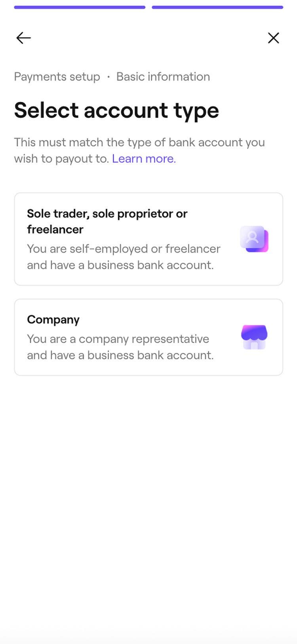Click the Select account type heading
The width and height of the screenshot is (297, 644).
[116, 110]
